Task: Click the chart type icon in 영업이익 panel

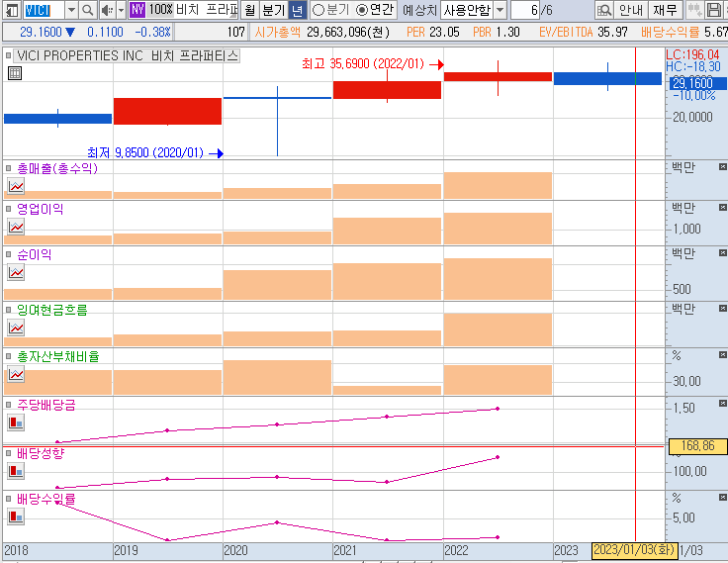Action: tap(16, 227)
